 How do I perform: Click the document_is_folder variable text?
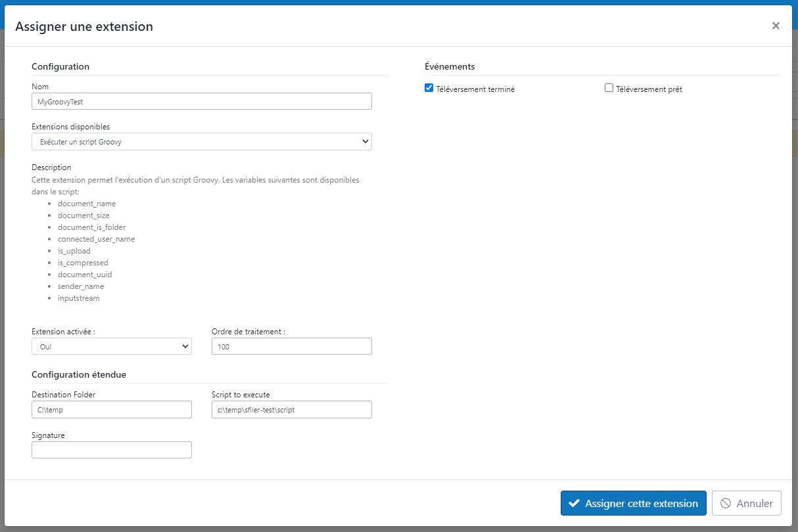pyautogui.click(x=91, y=227)
